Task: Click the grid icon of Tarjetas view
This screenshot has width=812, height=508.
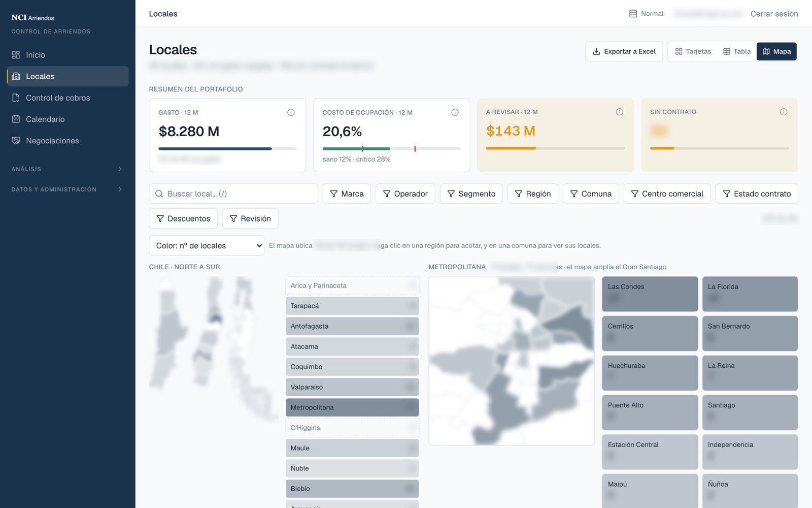Action: pos(679,51)
